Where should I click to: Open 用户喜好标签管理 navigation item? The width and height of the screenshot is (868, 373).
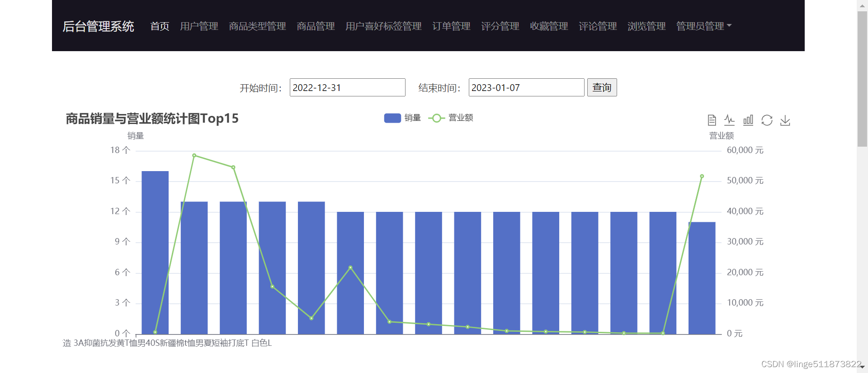383,26
